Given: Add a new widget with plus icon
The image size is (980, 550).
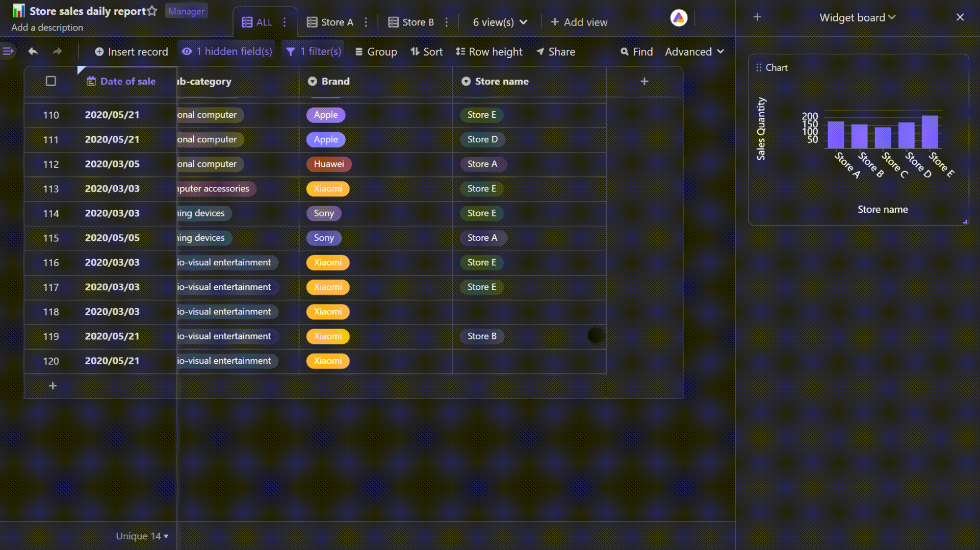Looking at the screenshot, I should 757,17.
